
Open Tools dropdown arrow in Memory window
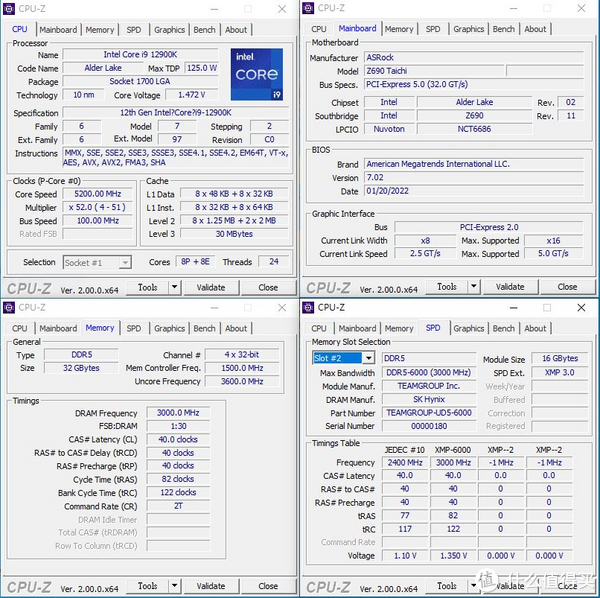pyautogui.click(x=174, y=586)
